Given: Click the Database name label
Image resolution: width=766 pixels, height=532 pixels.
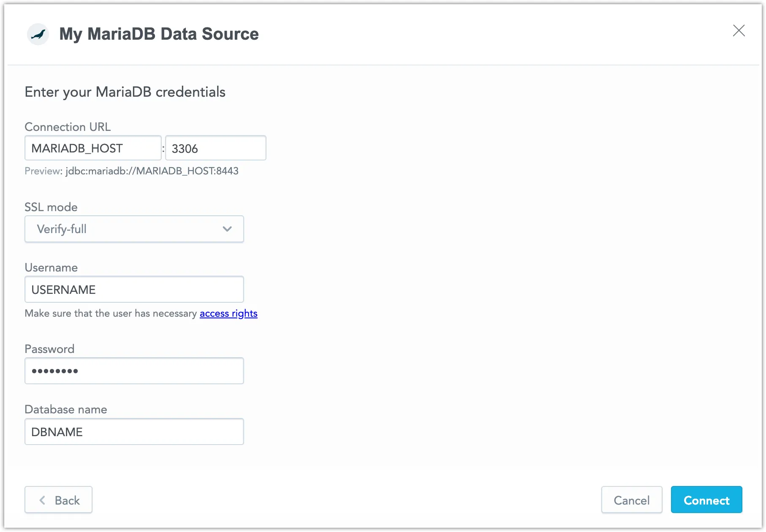Looking at the screenshot, I should pos(66,409).
